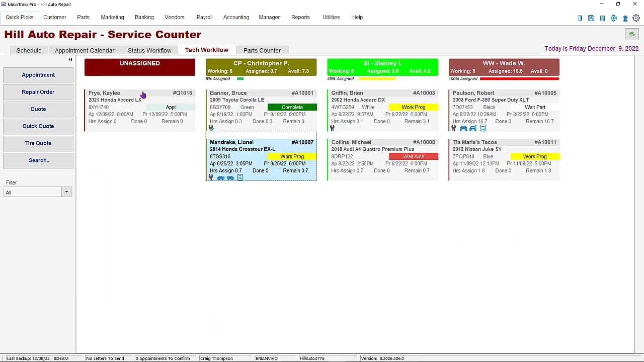This screenshot has width=644, height=362.
Task: Switch to the Status Workflow tab
Action: (x=149, y=50)
